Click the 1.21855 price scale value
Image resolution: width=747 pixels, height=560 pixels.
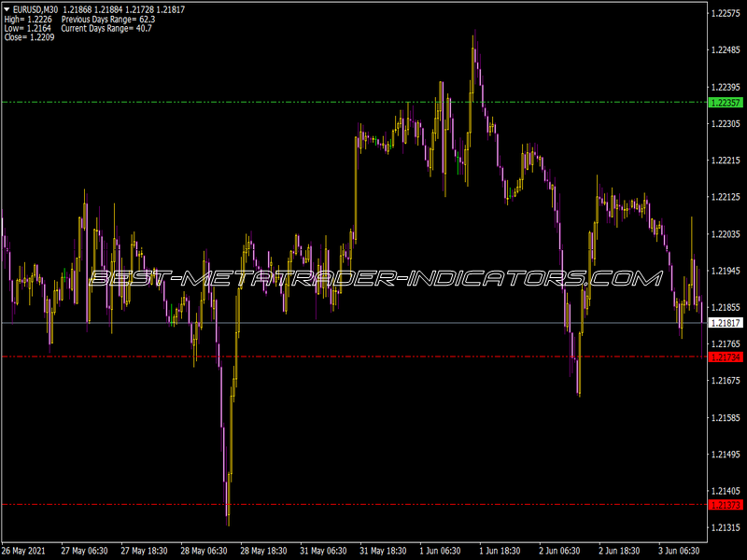[726, 308]
